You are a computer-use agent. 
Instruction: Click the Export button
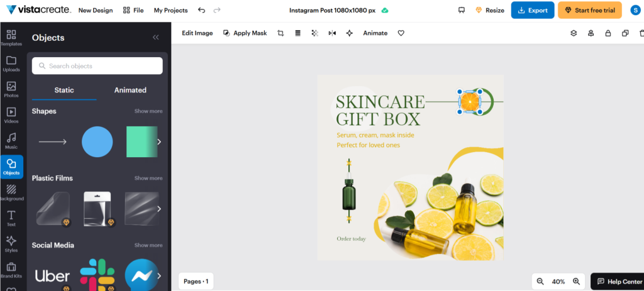click(532, 11)
